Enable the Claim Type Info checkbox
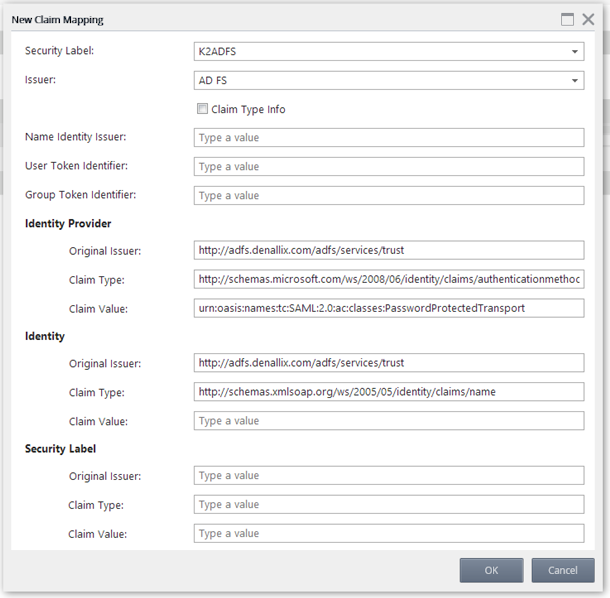 pyautogui.click(x=203, y=110)
